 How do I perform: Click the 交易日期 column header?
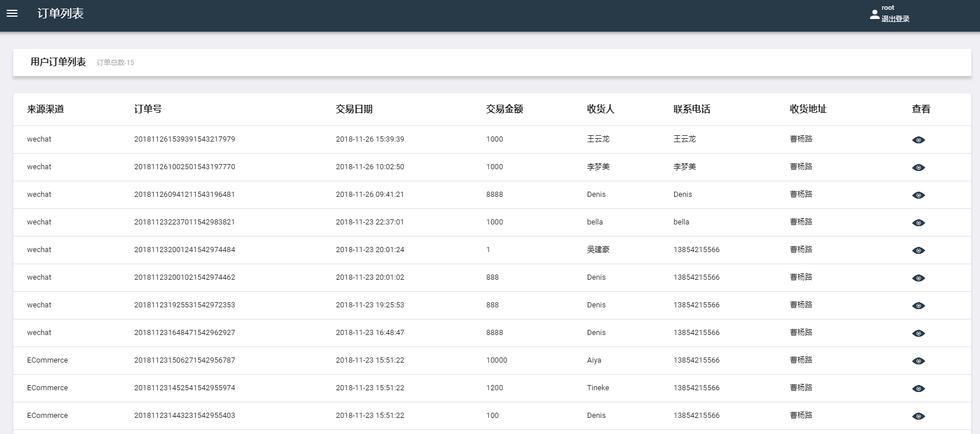click(x=354, y=109)
